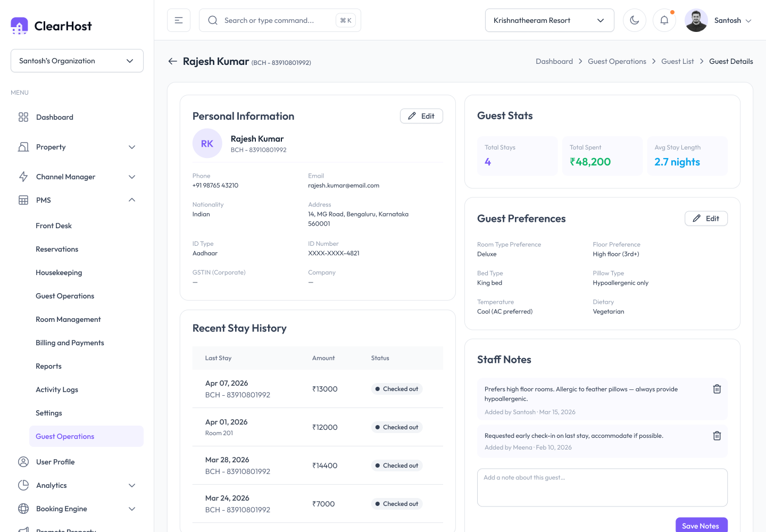This screenshot has width=766, height=532.
Task: Click the Last Stay column header
Action: (x=219, y=358)
